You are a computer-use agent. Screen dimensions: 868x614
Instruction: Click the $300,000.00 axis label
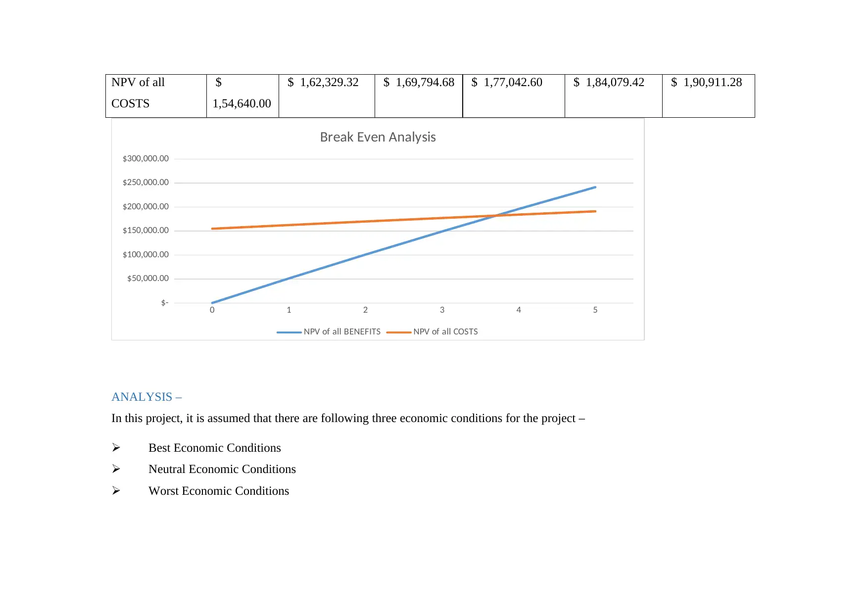tap(145, 159)
